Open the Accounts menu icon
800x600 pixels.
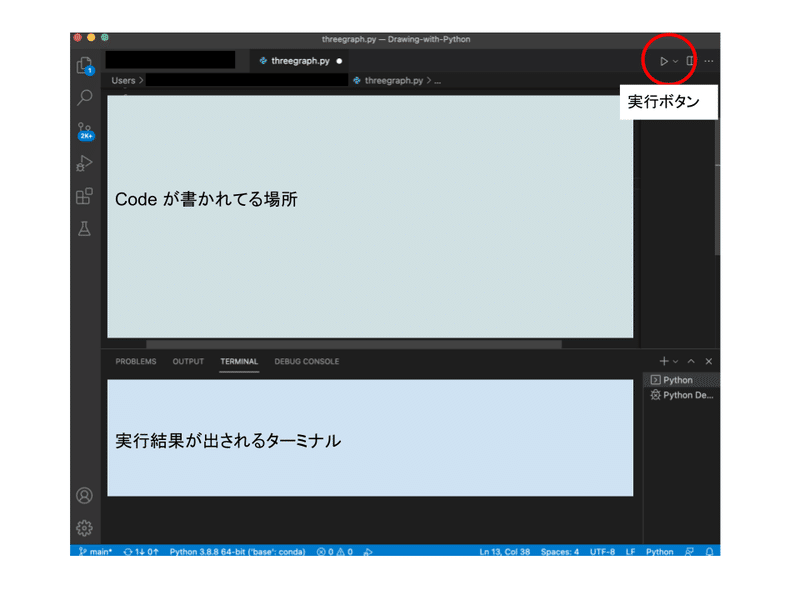click(x=85, y=495)
